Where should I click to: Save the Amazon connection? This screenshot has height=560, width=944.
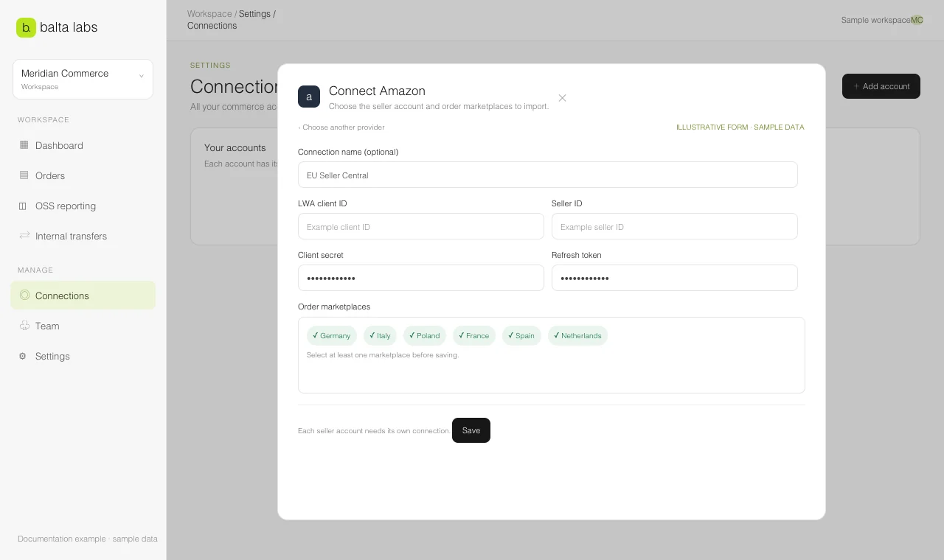tap(471, 430)
